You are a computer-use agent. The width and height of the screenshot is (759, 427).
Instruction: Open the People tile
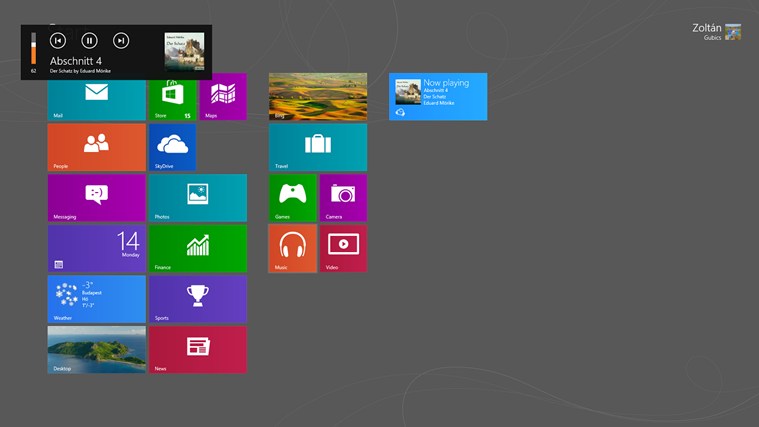pyautogui.click(x=96, y=147)
